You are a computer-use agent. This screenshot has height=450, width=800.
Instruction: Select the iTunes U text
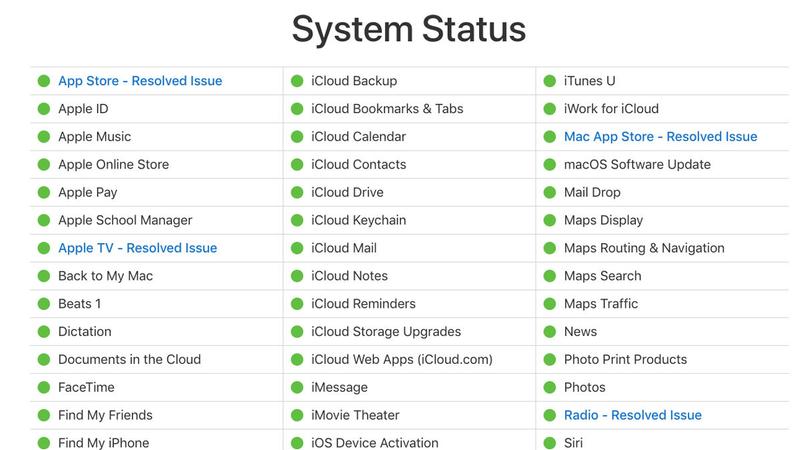click(x=589, y=81)
